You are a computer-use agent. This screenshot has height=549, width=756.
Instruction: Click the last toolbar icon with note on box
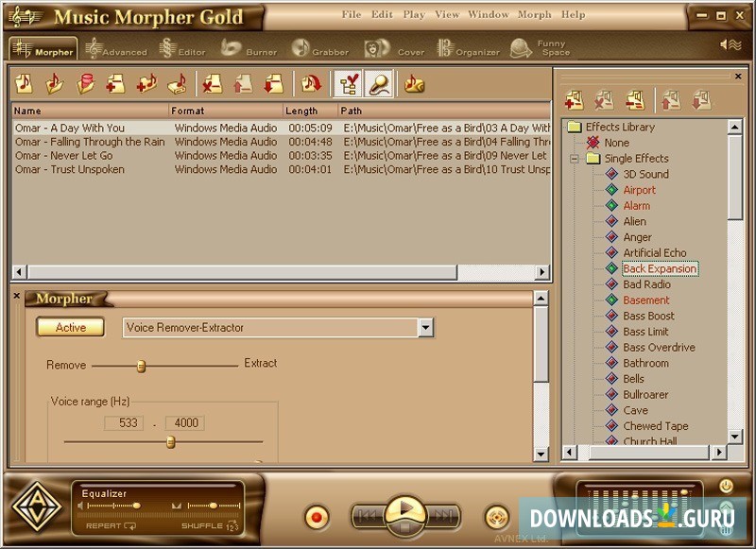pyautogui.click(x=414, y=84)
